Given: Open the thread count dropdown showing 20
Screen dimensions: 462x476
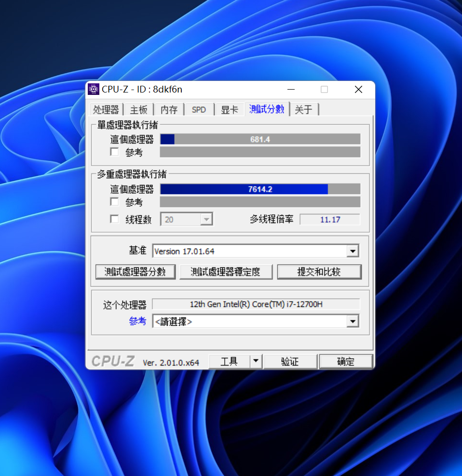Looking at the screenshot, I should [x=187, y=219].
